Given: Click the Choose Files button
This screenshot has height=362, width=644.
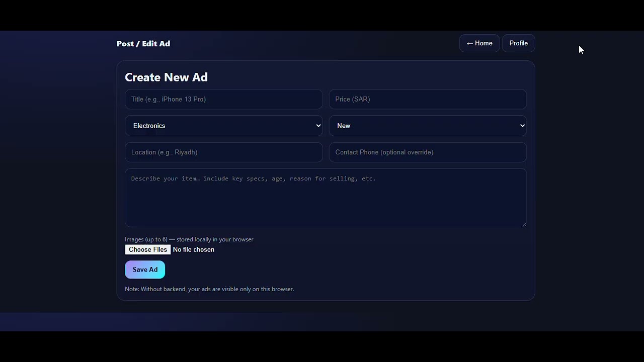Looking at the screenshot, I should click(x=148, y=250).
